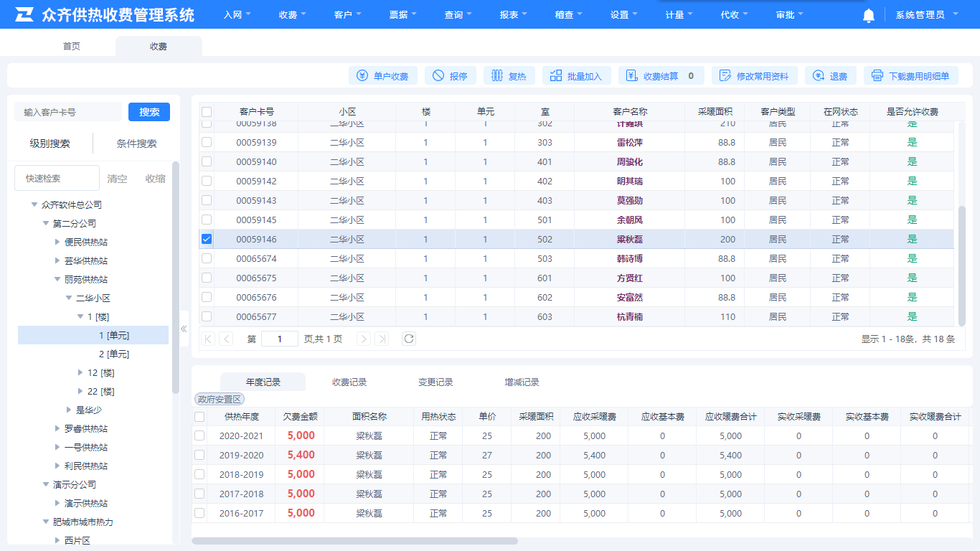Toggle the select-all checkbox in customer table header
This screenshot has width=980, height=551.
tap(207, 112)
